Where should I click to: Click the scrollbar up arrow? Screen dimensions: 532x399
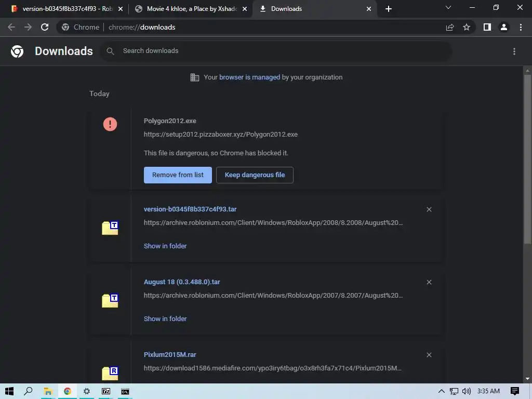pyautogui.click(x=527, y=71)
